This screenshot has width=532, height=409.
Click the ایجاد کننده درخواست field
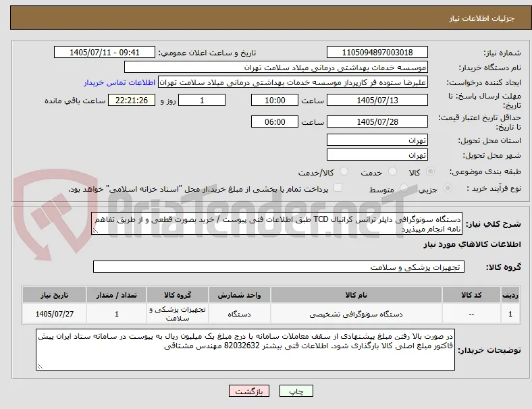coord(293,82)
